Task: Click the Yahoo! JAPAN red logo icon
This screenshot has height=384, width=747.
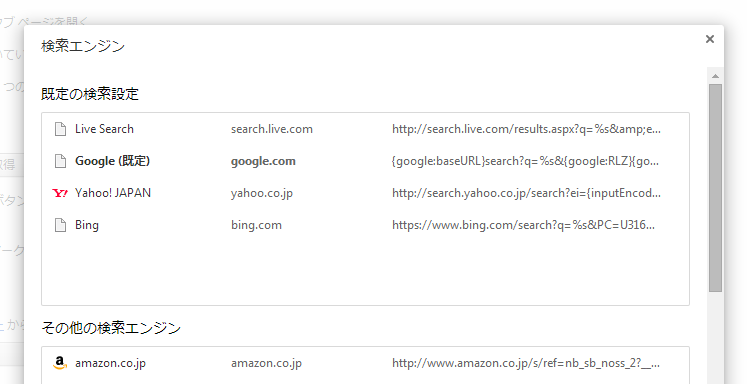Action: click(x=60, y=193)
